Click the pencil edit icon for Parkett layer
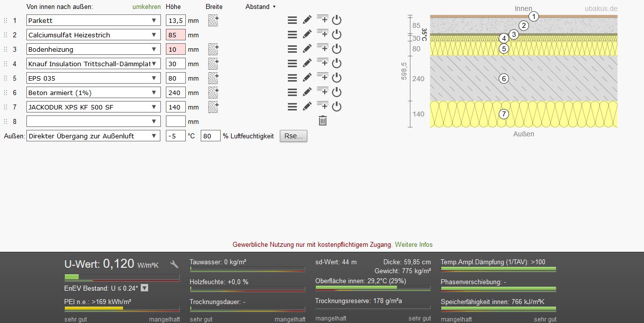 pyautogui.click(x=307, y=20)
